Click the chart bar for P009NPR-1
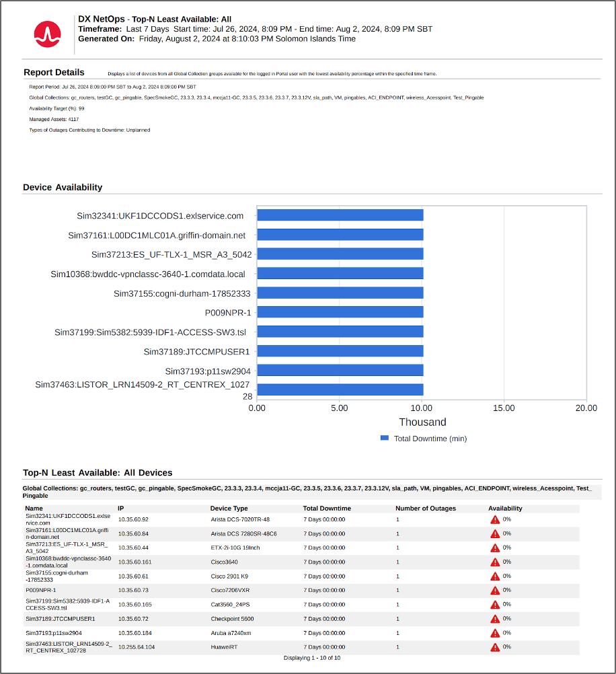Image resolution: width=616 pixels, height=674 pixels. [340, 312]
